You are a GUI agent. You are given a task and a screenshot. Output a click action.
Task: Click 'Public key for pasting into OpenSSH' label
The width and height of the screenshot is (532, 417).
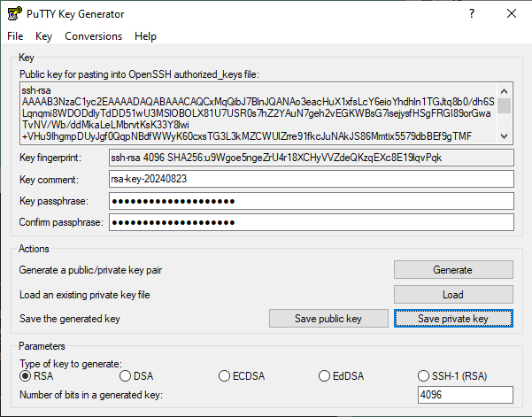tap(139, 74)
